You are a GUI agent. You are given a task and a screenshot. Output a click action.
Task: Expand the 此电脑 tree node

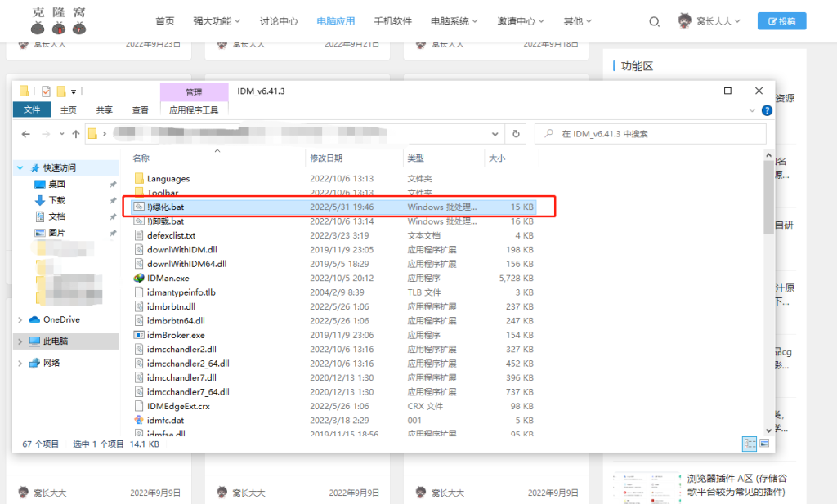(x=20, y=341)
